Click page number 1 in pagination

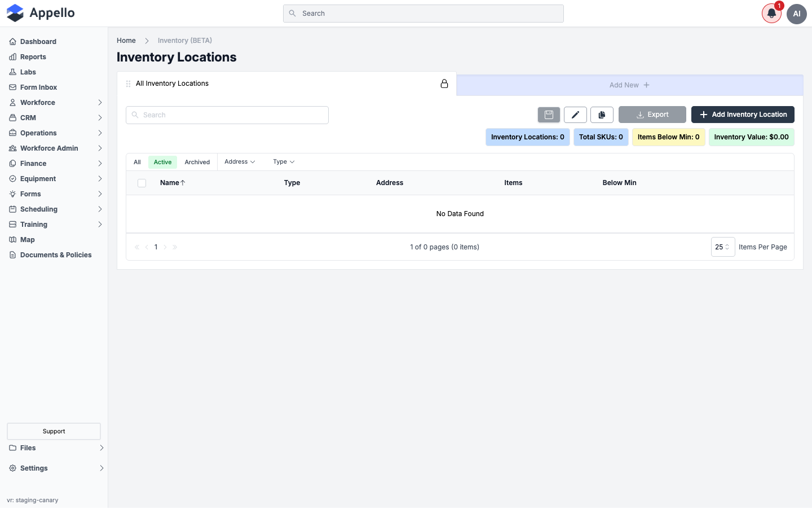click(x=156, y=247)
